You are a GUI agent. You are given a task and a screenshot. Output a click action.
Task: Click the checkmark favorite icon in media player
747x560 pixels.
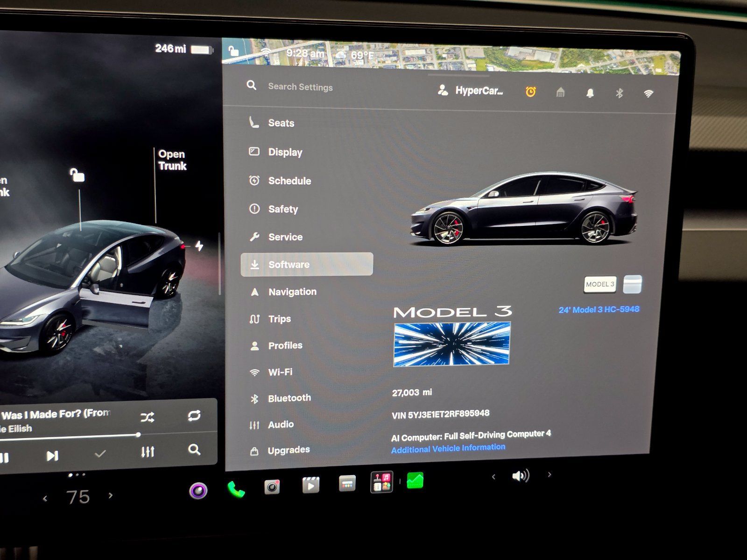(x=100, y=453)
